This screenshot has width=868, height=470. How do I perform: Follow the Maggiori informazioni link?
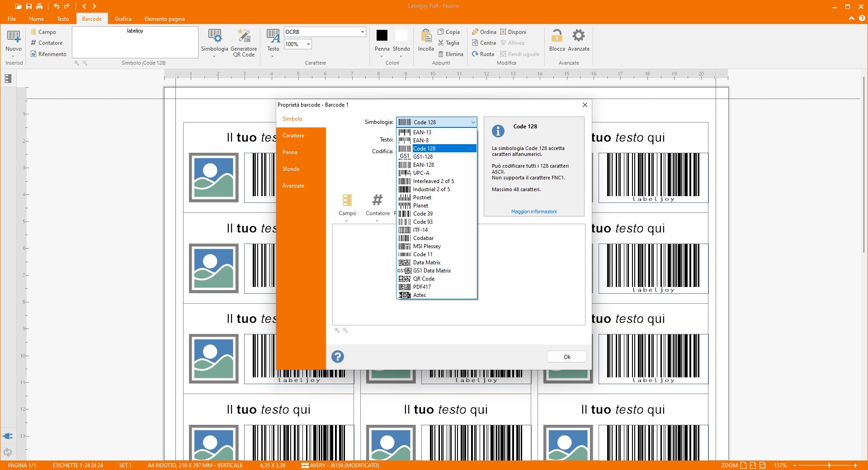click(534, 211)
